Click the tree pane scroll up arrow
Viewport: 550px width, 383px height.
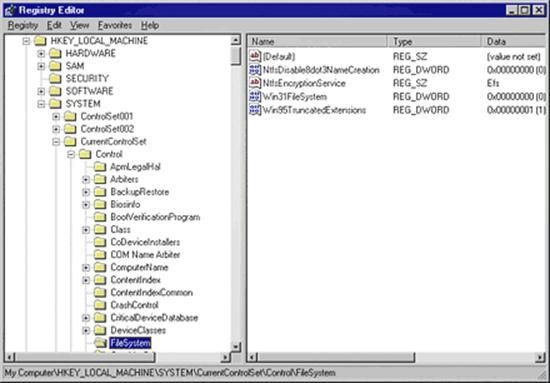tap(236, 40)
